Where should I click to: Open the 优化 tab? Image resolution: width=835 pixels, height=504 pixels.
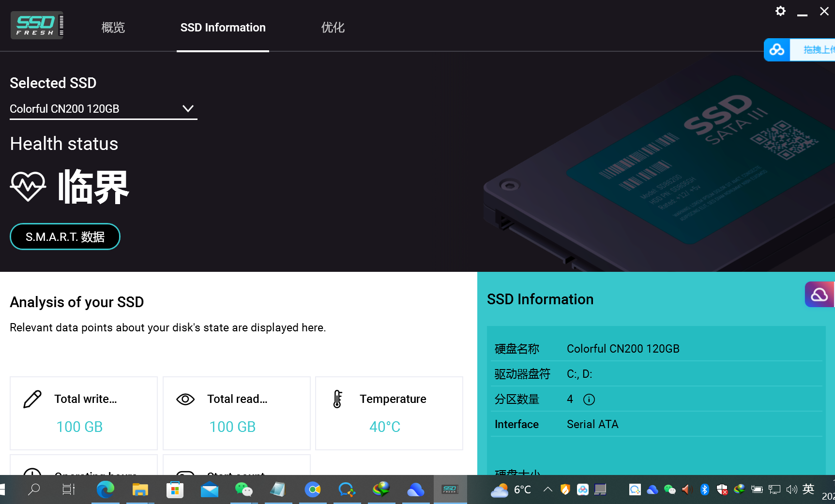tap(333, 28)
